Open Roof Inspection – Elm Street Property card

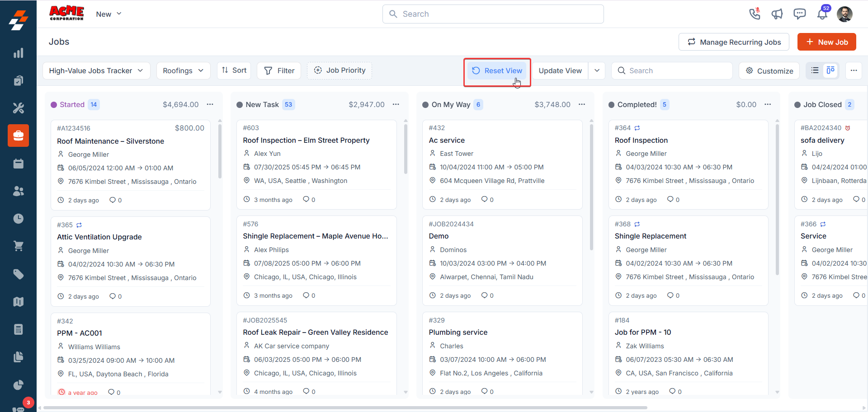point(316,164)
